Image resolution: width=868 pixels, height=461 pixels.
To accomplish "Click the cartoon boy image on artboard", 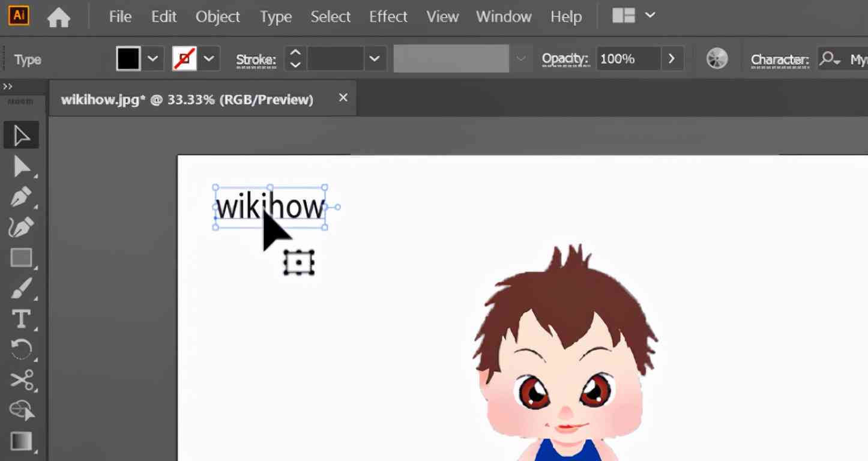I will [x=565, y=353].
